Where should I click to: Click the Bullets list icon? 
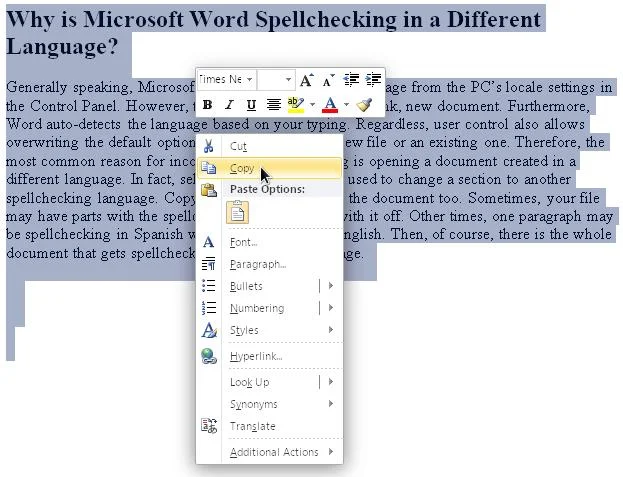[x=209, y=286]
